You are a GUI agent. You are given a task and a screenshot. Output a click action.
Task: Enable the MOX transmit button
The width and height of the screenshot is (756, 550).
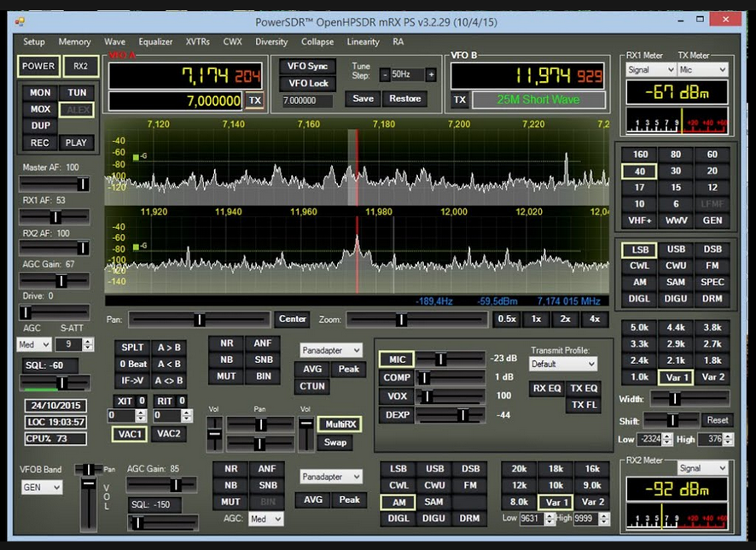point(40,109)
